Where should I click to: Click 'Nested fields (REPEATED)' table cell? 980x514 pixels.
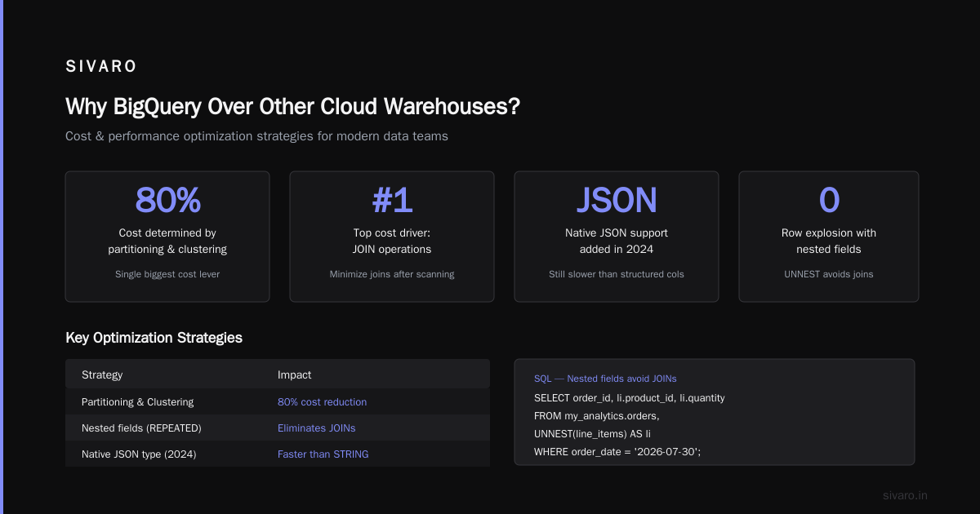pos(141,428)
